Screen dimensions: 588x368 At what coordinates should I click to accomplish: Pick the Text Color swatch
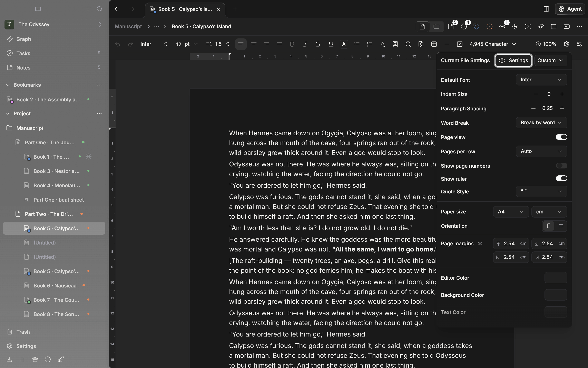(x=556, y=312)
